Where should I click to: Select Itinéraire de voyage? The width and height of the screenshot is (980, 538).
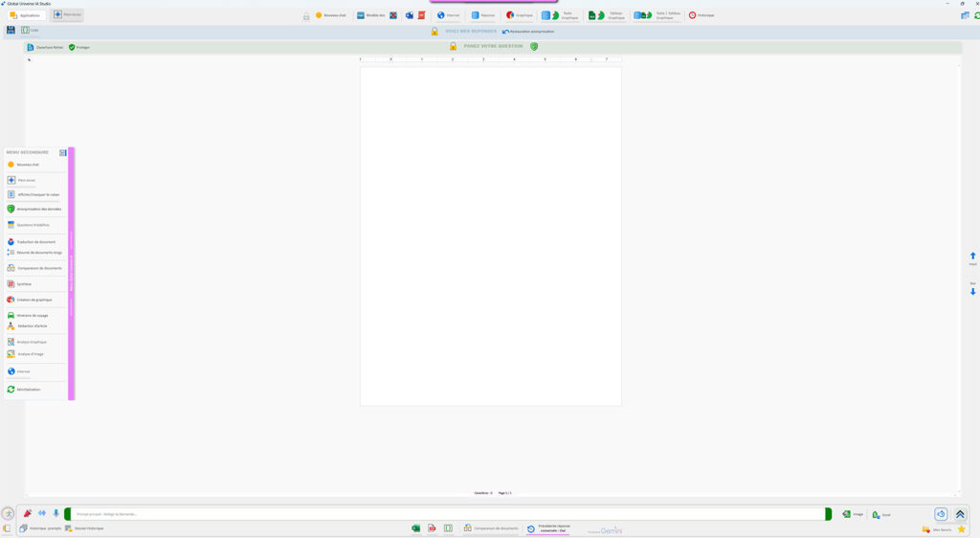click(x=28, y=316)
